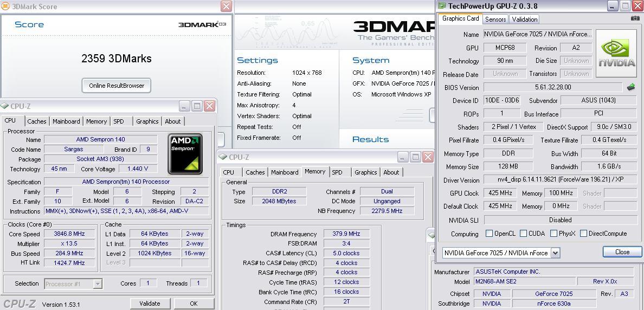
Task: Open About tab in CPU-Z processor window
Action: point(172,121)
